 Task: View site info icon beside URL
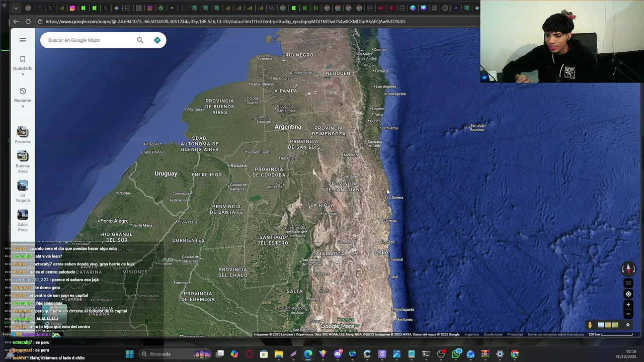[40, 21]
